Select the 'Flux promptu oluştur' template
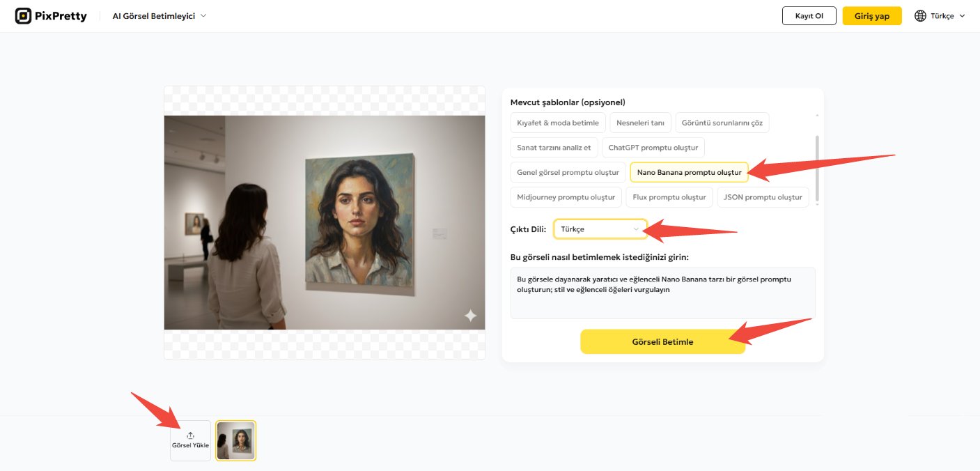The image size is (980, 471). point(669,196)
